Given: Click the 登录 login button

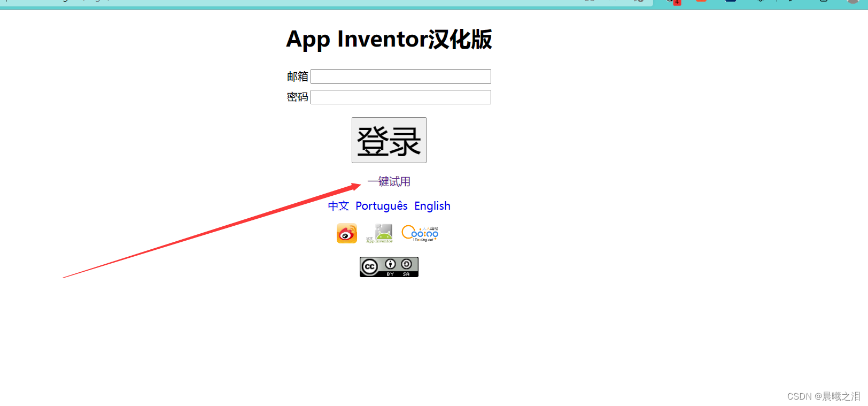Looking at the screenshot, I should click(x=389, y=140).
